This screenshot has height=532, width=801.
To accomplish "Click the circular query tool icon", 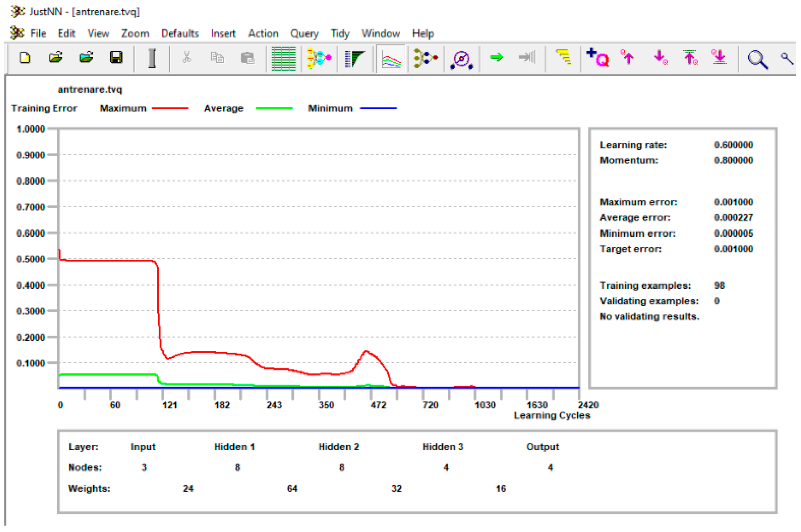I will click(x=461, y=60).
